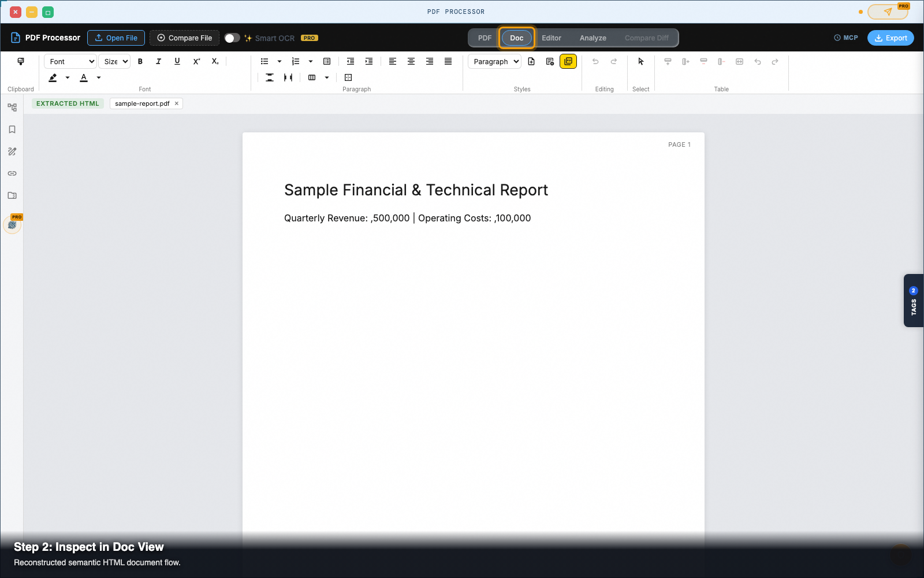The height and width of the screenshot is (578, 924).
Task: Click redo arrow in Table group
Action: click(x=775, y=61)
